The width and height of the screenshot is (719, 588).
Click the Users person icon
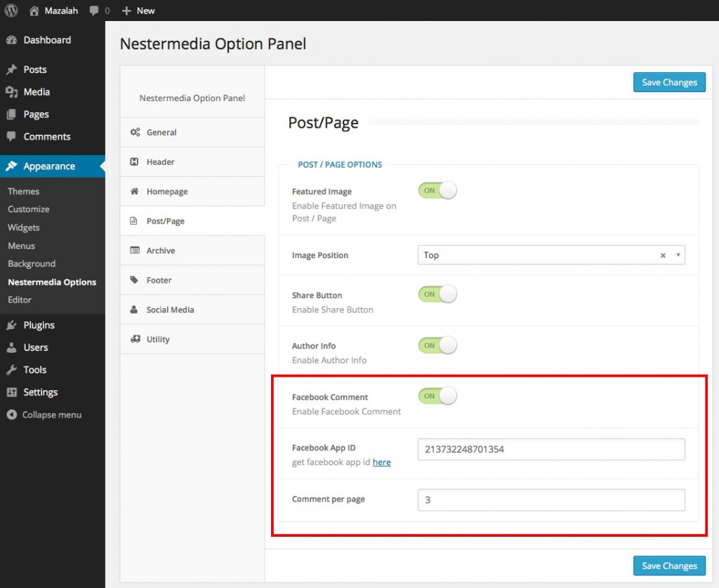coord(11,347)
